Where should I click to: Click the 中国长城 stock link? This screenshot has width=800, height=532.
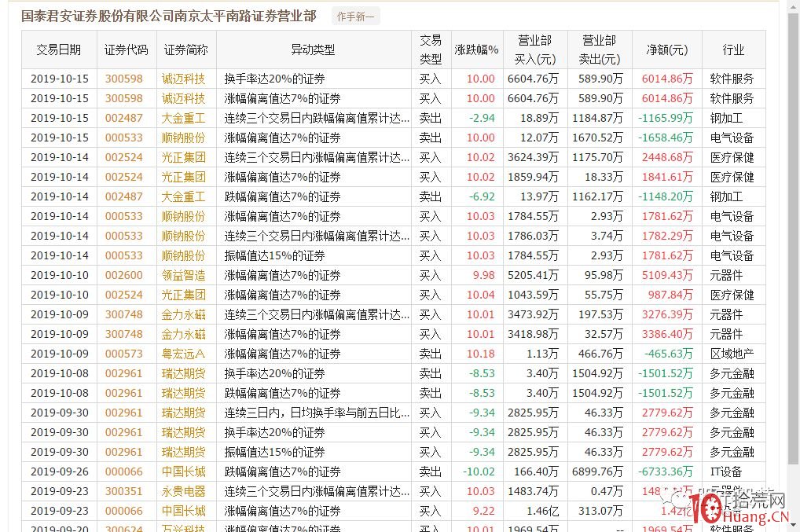(x=183, y=471)
